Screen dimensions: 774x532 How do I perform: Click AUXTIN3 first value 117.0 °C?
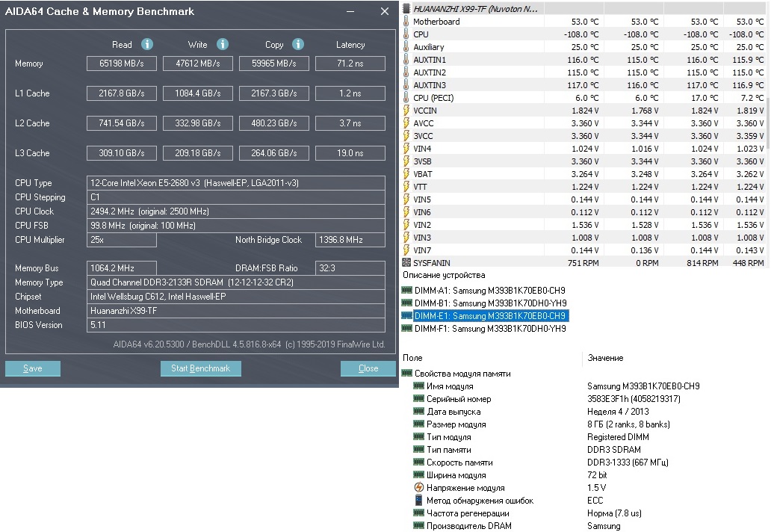[583, 85]
